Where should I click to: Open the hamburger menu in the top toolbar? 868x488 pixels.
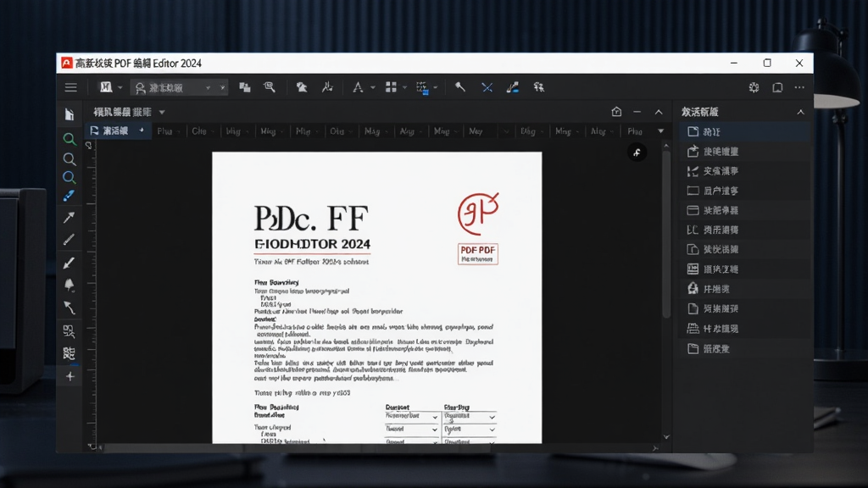[71, 87]
